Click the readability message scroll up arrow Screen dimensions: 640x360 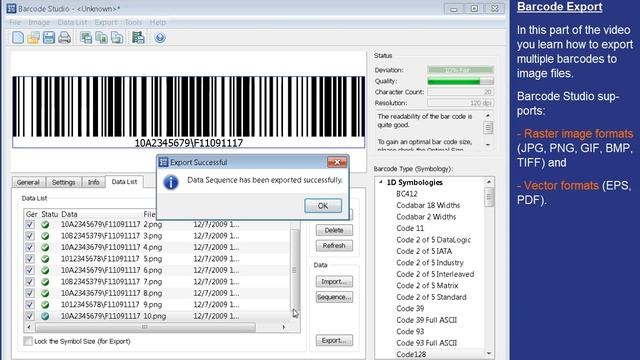coord(488,116)
